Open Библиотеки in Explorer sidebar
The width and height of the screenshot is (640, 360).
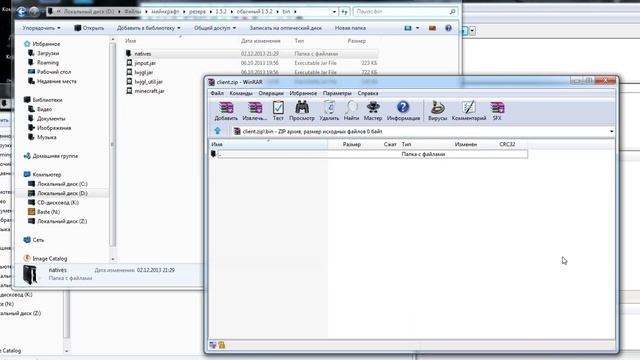(x=47, y=100)
